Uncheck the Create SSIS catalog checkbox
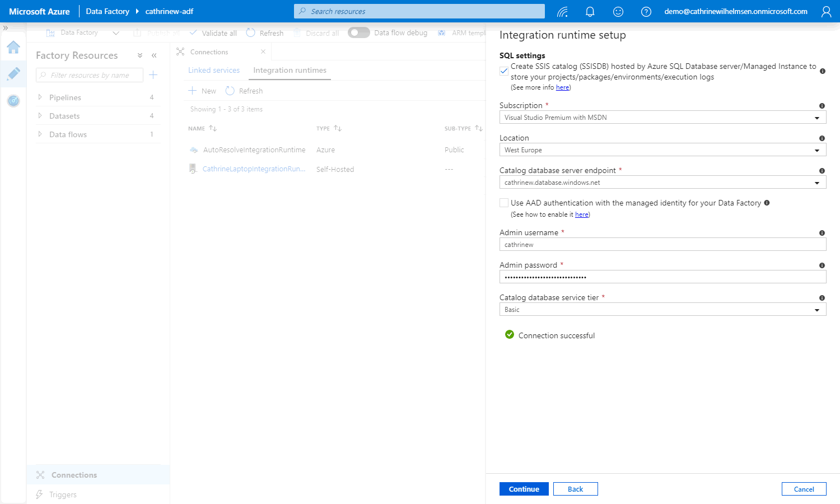The width and height of the screenshot is (840, 504). point(504,71)
